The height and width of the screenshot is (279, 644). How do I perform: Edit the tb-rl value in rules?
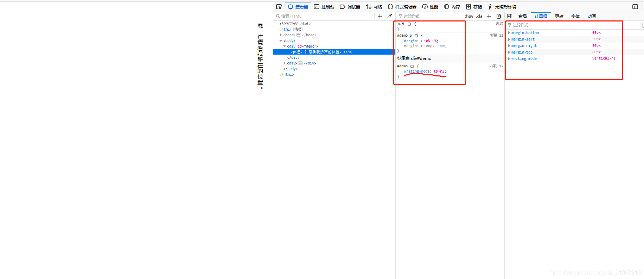tap(439, 71)
